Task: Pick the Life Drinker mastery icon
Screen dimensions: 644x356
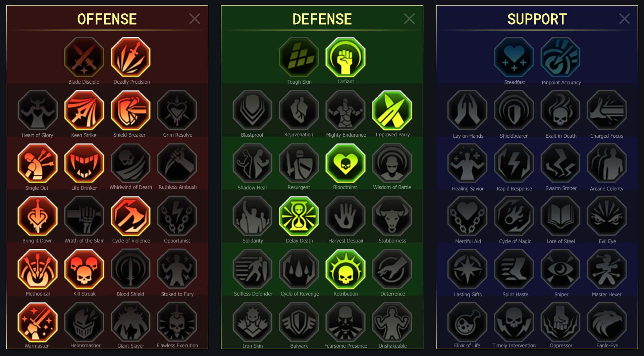Action: click(84, 163)
